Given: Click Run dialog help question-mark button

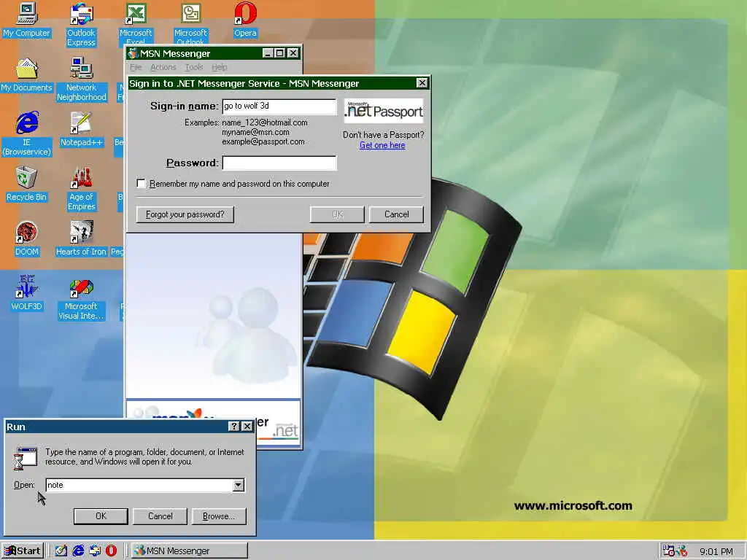Looking at the screenshot, I should pos(234,426).
